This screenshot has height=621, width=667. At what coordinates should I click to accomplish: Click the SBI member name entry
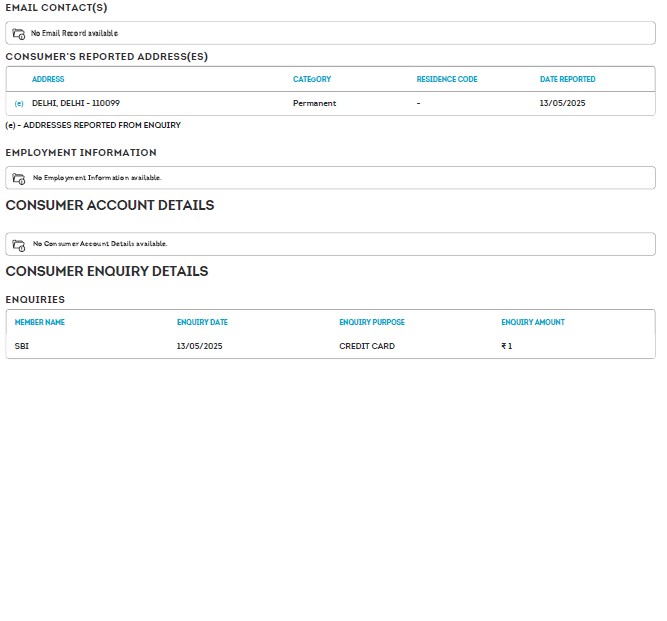click(x=22, y=346)
